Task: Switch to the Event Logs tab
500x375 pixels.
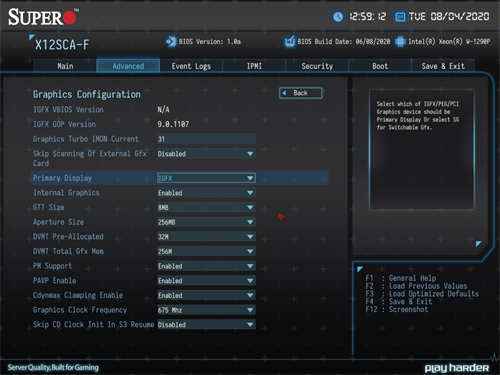Action: 191,66
